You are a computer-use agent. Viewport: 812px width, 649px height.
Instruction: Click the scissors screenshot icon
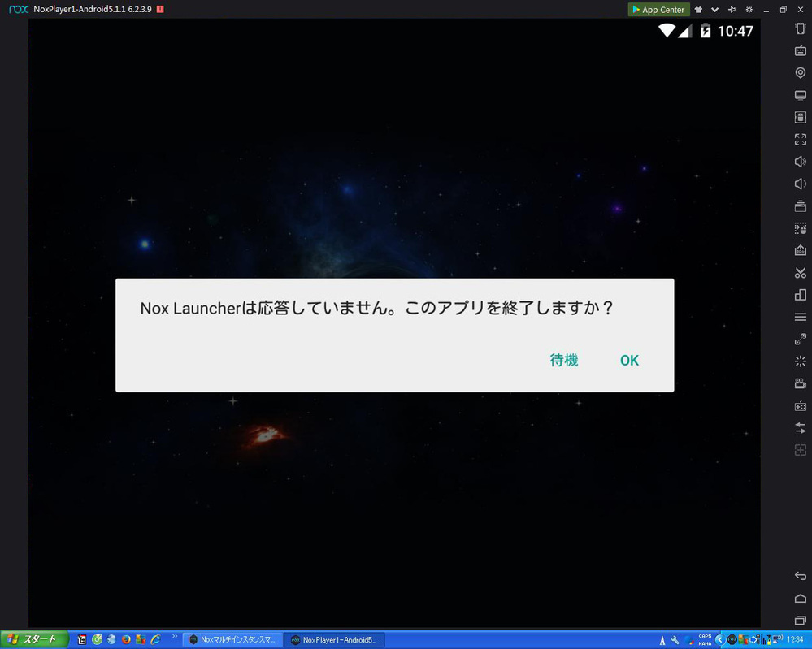click(x=800, y=273)
